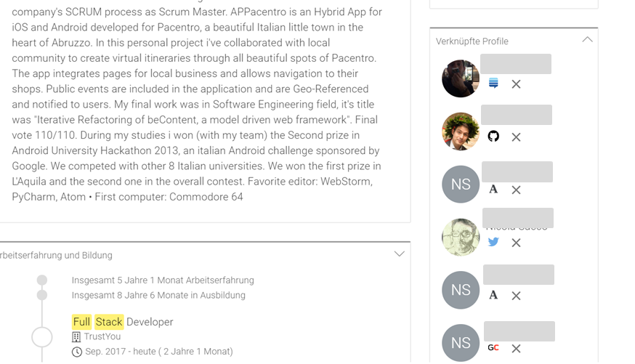
Task: Remove the linked GitHub profile
Action: click(516, 137)
